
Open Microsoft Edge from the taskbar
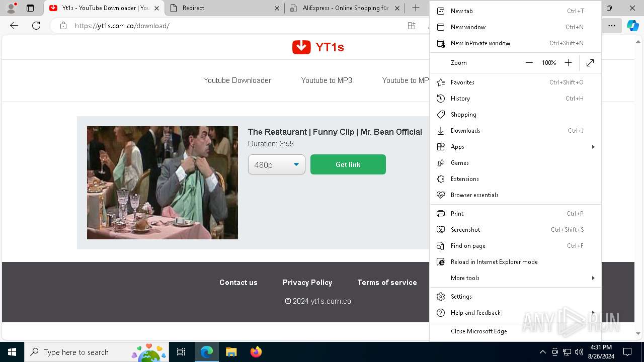[x=207, y=352]
